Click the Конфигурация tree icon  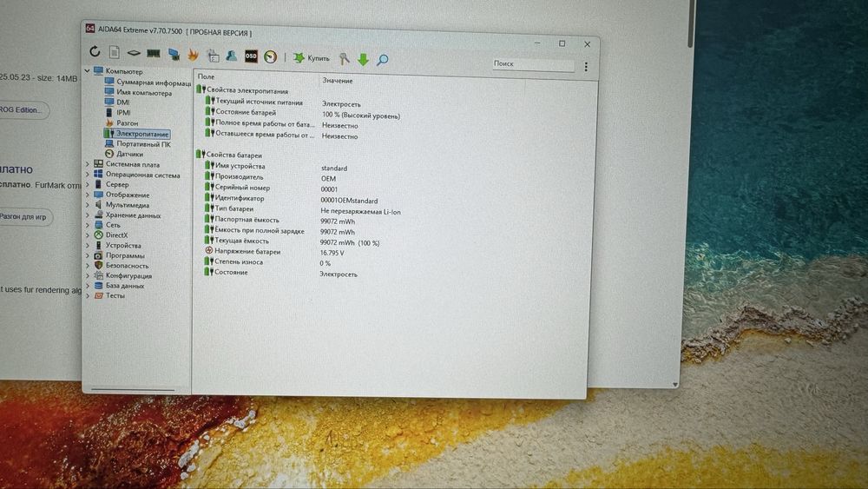click(x=99, y=275)
